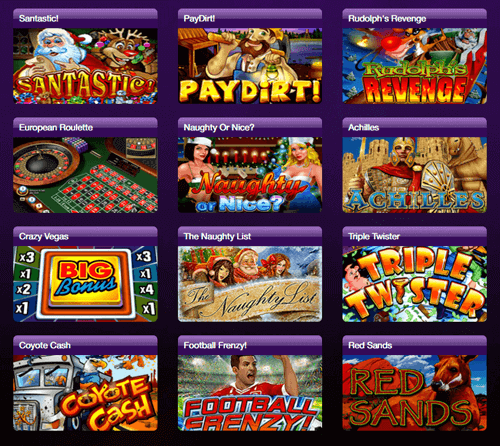The width and height of the screenshot is (500, 446).
Task: Select the Rudolph's Revenge title label
Action: point(387,19)
